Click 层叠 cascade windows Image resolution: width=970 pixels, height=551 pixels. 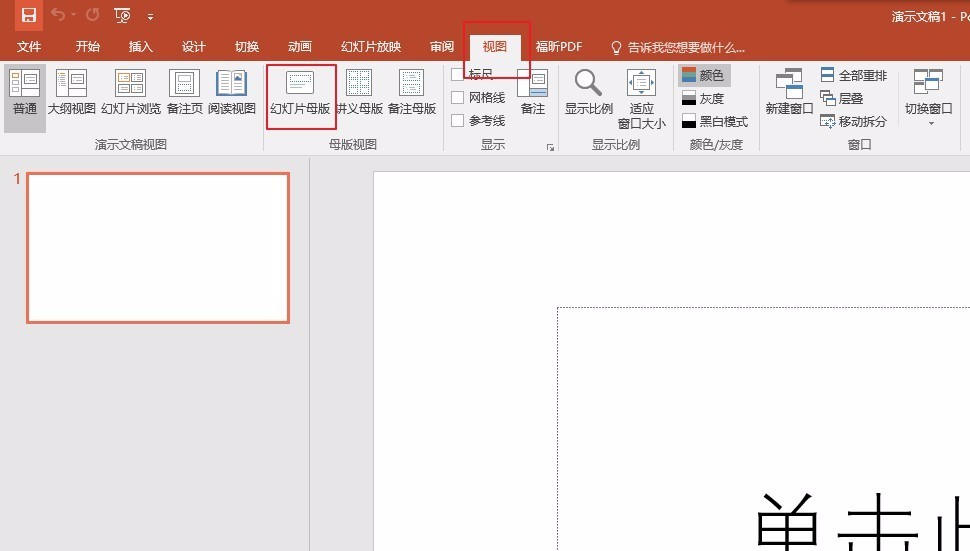pos(841,98)
